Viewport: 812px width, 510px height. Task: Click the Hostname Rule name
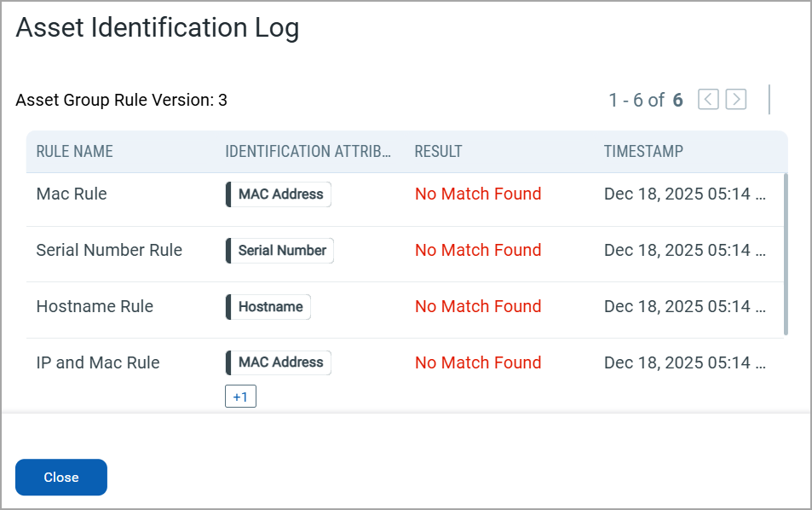pos(95,306)
